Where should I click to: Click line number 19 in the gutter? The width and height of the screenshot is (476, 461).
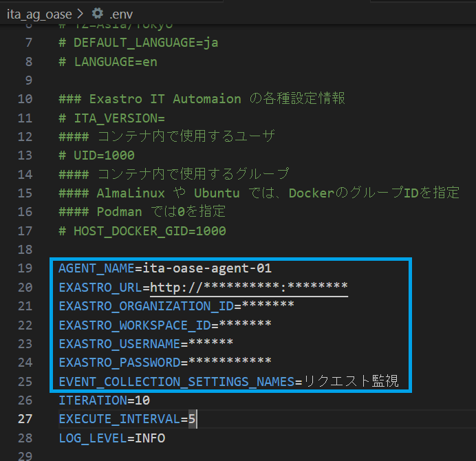25,268
